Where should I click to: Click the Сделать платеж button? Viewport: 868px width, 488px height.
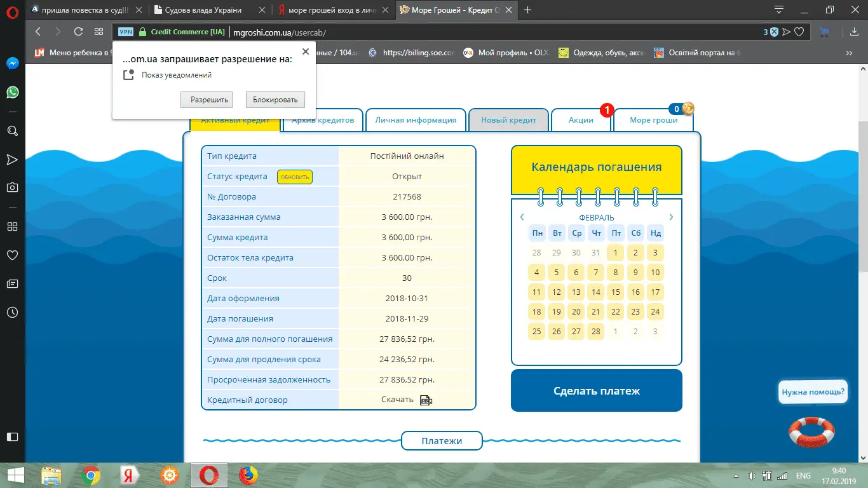pyautogui.click(x=596, y=391)
